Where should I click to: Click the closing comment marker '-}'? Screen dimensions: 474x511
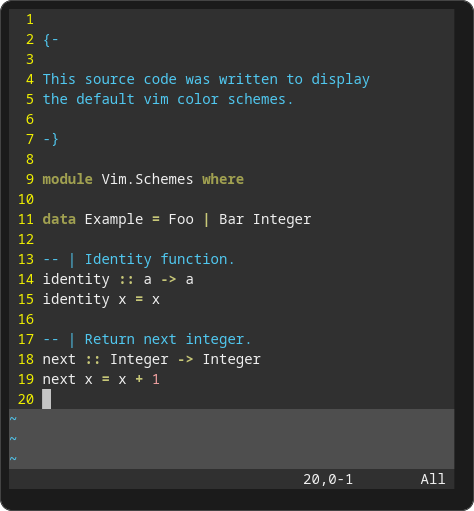51,139
